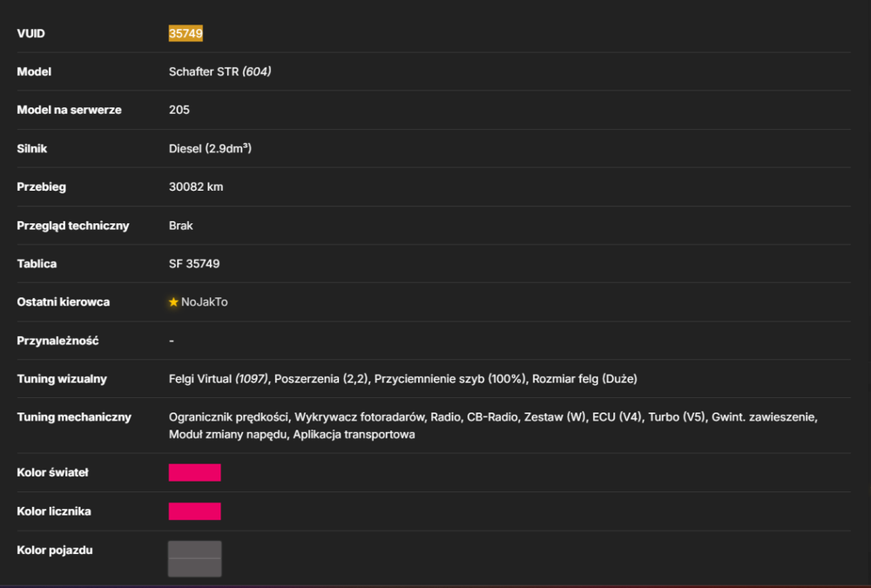The height and width of the screenshot is (588, 871).
Task: Click the Model na serwerze value 205
Action: point(179,110)
